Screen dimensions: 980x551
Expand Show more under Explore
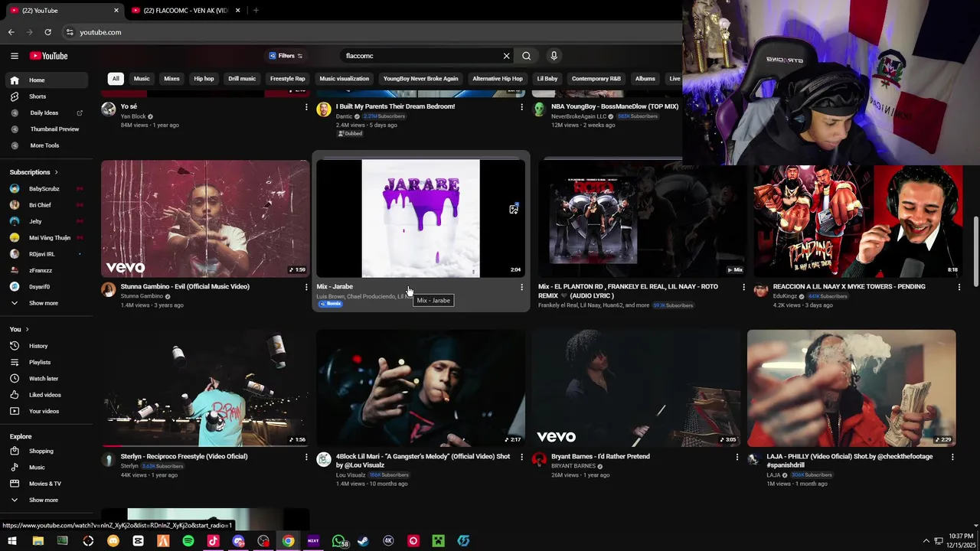46,500
